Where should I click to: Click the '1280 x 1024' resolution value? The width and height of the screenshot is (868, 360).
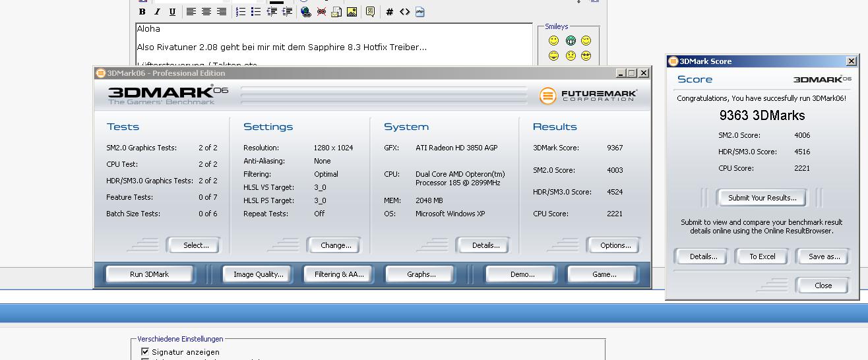[333, 148]
